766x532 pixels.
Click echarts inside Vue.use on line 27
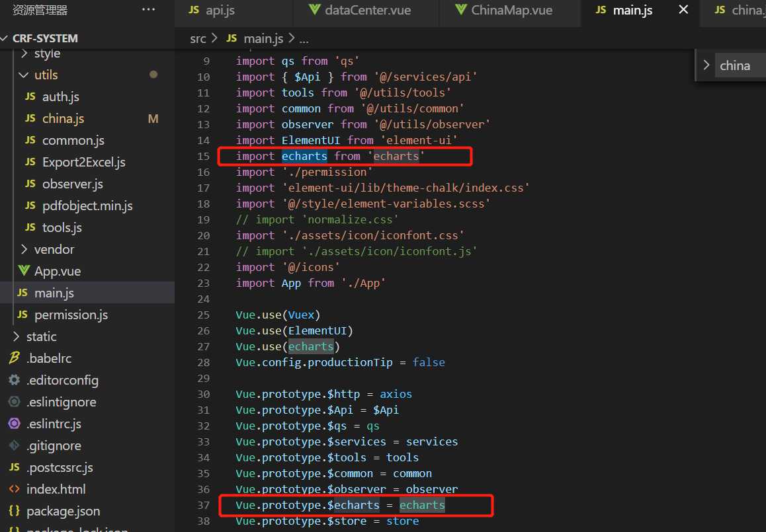(x=311, y=346)
